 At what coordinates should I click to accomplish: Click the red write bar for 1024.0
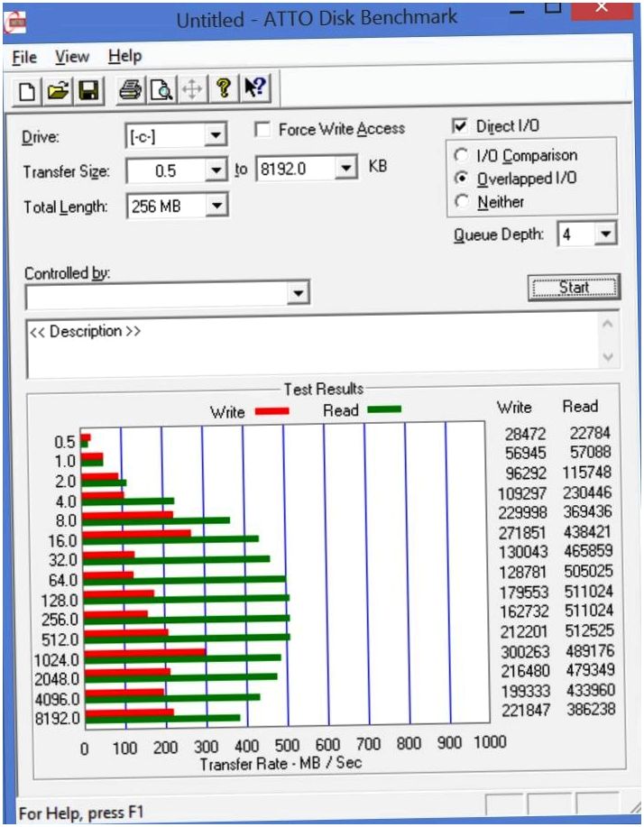pyautogui.click(x=144, y=652)
